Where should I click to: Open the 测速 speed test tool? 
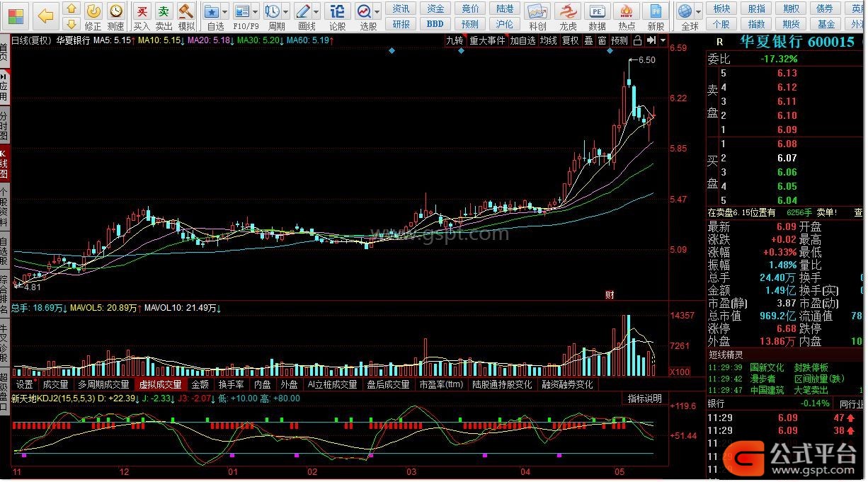pos(115,16)
